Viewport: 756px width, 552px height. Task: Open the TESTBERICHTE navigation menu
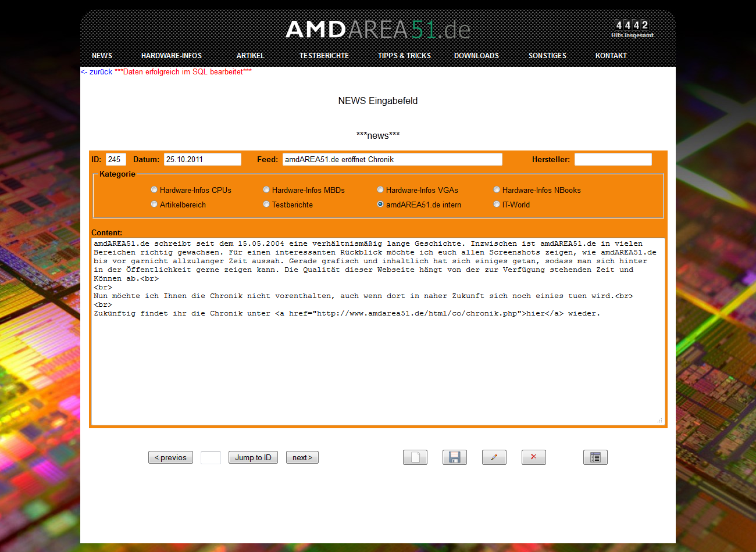tap(324, 56)
